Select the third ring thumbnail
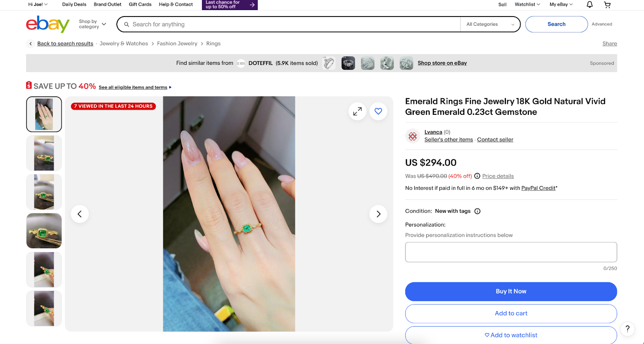Viewport: 644px width, 344px height. point(44,192)
